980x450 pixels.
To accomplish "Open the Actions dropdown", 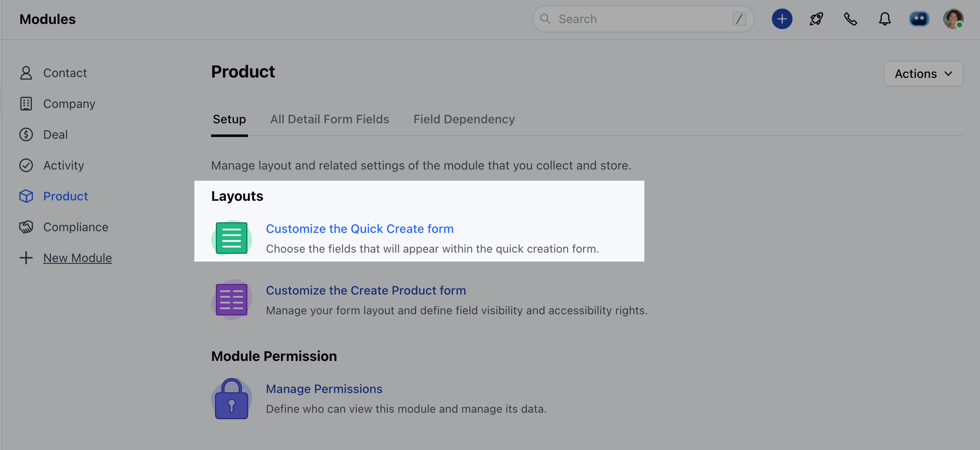I will (x=923, y=73).
